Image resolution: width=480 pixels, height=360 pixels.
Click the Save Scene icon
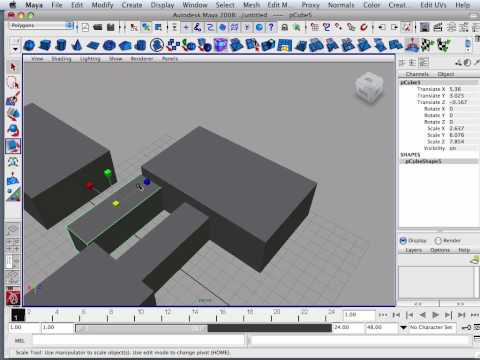111,27
